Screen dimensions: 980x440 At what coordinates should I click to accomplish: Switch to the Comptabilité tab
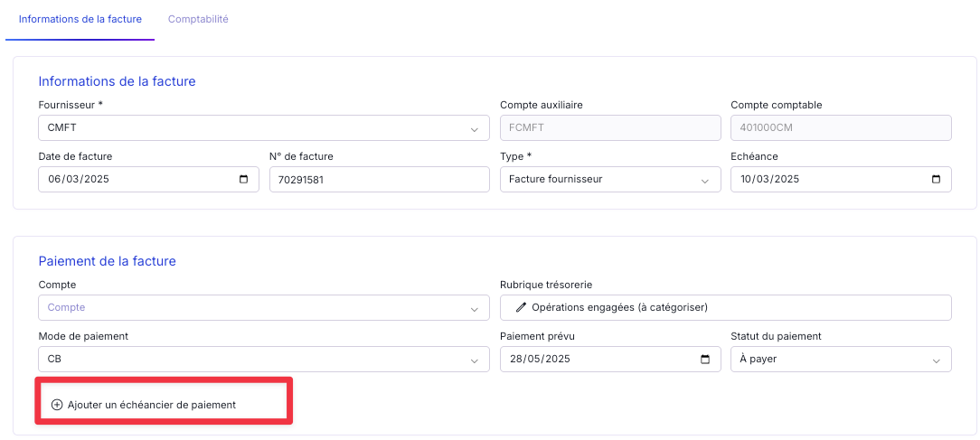tap(198, 19)
